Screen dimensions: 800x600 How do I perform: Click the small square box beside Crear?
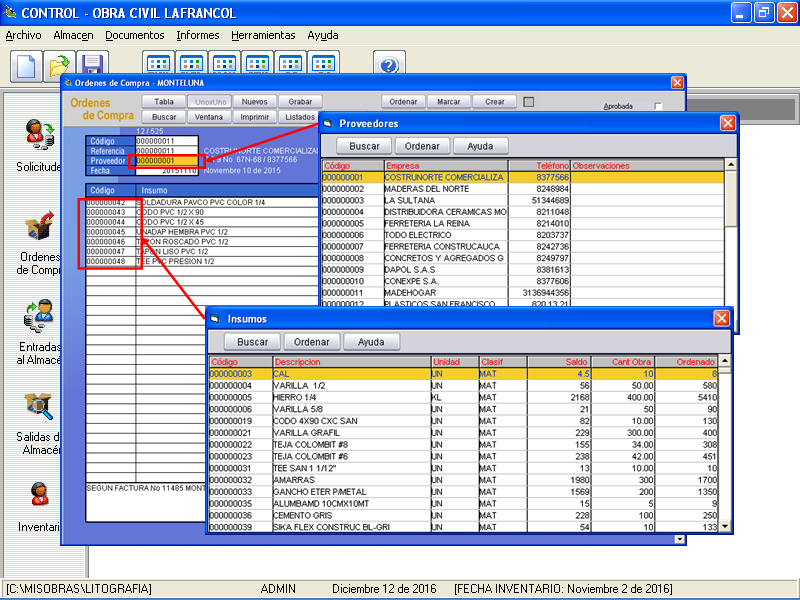pos(529,102)
